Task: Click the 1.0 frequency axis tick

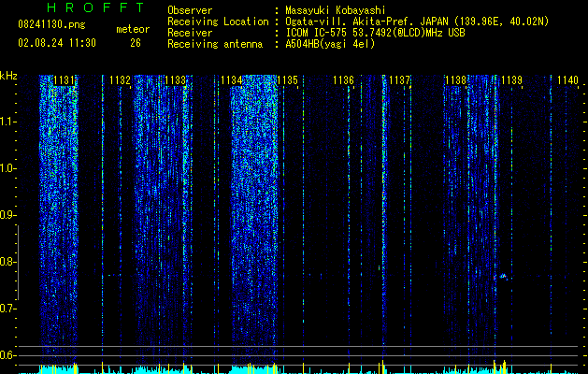Action: click(7, 168)
